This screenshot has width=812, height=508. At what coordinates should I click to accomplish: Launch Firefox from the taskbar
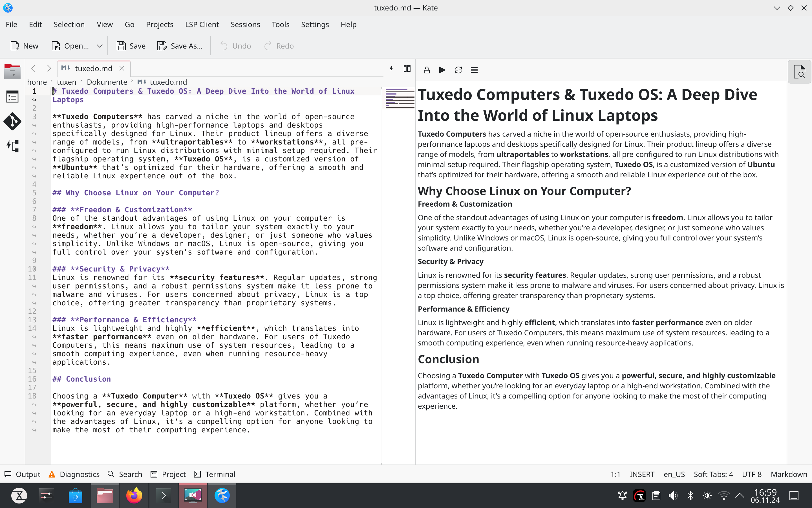coord(134,496)
